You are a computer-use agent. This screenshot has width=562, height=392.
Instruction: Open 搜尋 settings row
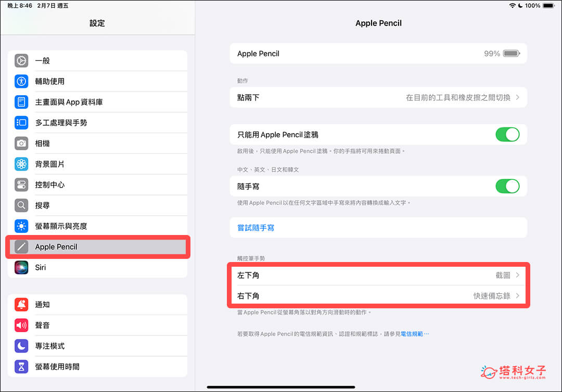click(97, 205)
